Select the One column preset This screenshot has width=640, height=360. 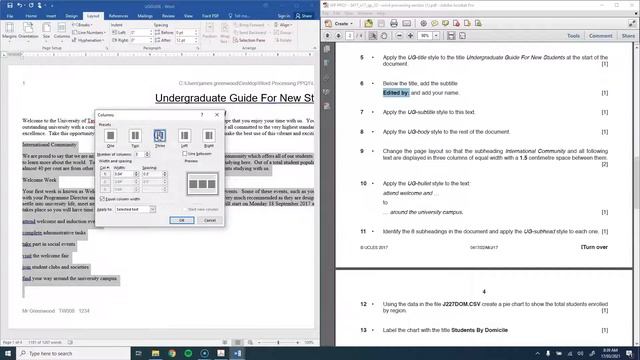coord(110,138)
